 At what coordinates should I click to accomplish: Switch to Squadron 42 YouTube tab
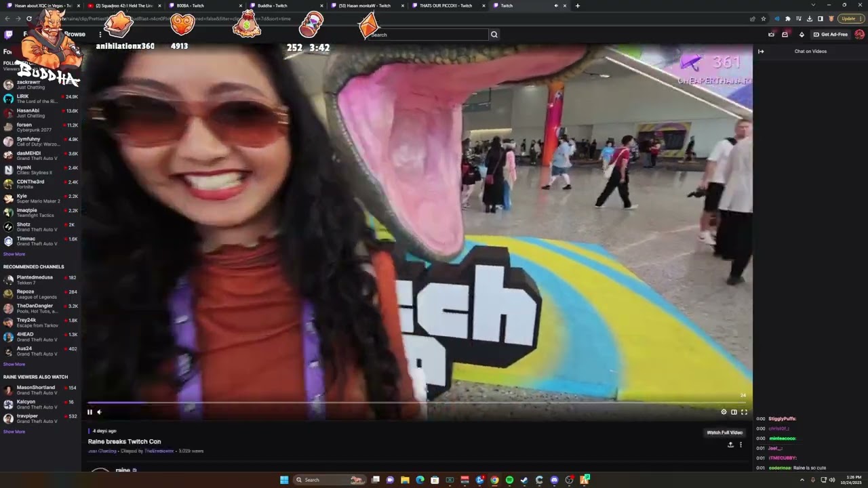pos(125,5)
